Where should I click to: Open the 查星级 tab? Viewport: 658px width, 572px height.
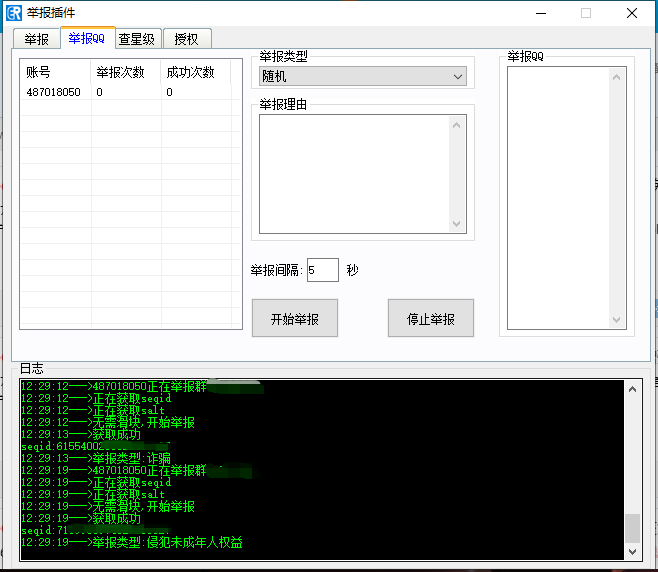(137, 39)
